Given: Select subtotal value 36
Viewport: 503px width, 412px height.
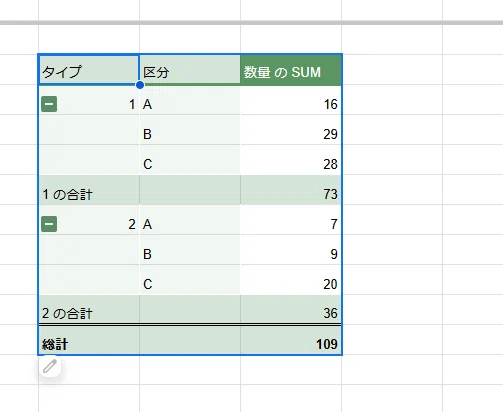Looking at the screenshot, I should point(291,309).
